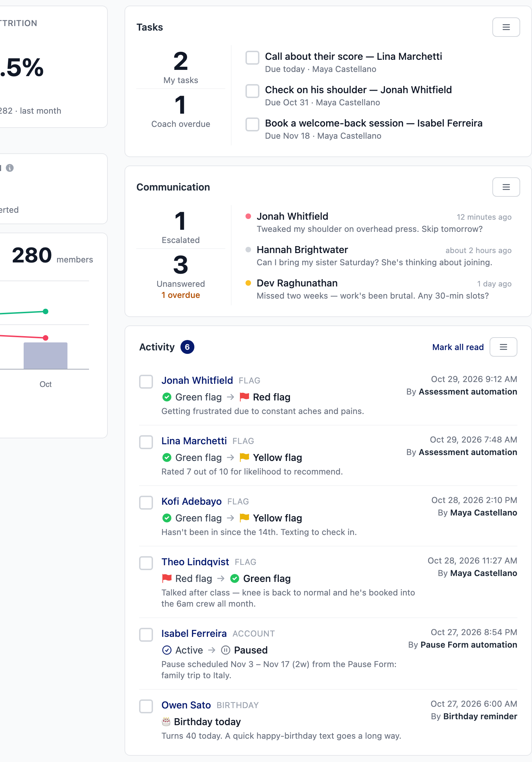Select the Jonah Whitfield activity checkbox
Viewport: 532px width, 762px height.
[x=146, y=382]
